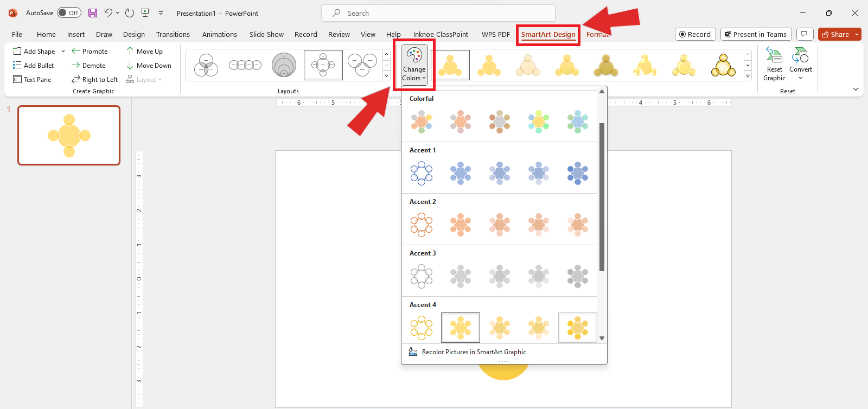
Task: Switch to the Insert tab
Action: pos(76,34)
